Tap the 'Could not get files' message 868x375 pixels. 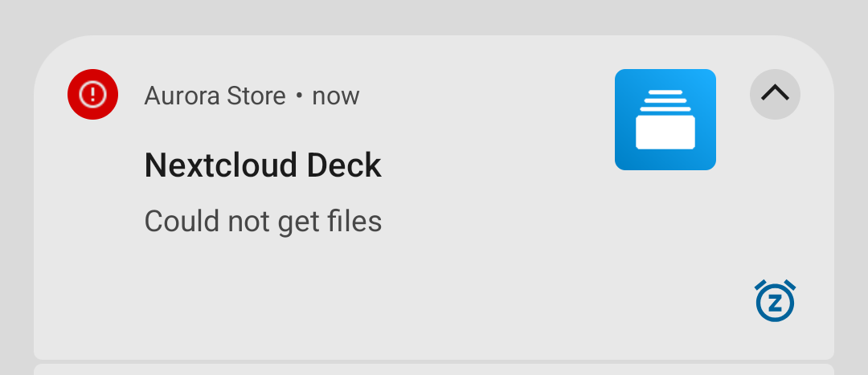tap(263, 221)
